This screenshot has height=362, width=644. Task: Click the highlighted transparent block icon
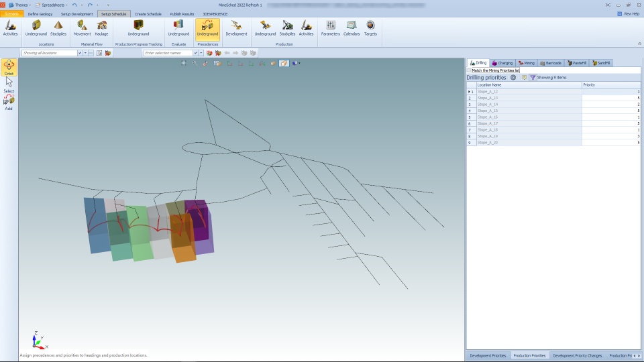[284, 63]
